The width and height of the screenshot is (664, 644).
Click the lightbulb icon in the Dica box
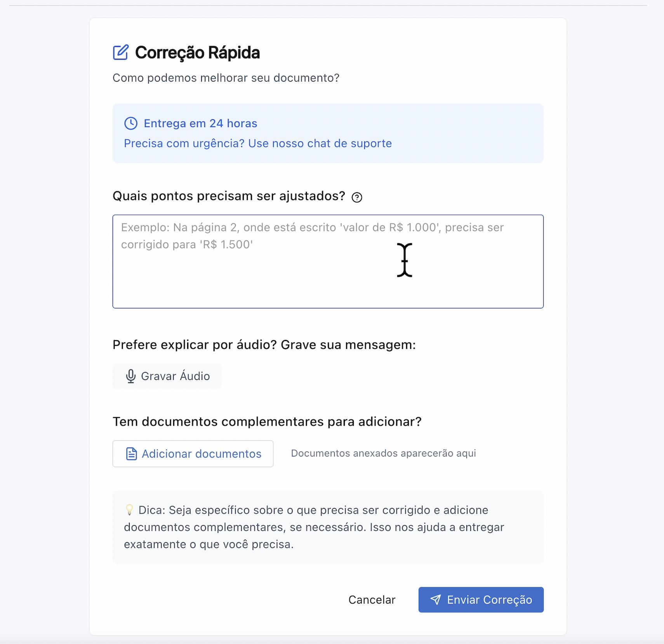point(130,510)
